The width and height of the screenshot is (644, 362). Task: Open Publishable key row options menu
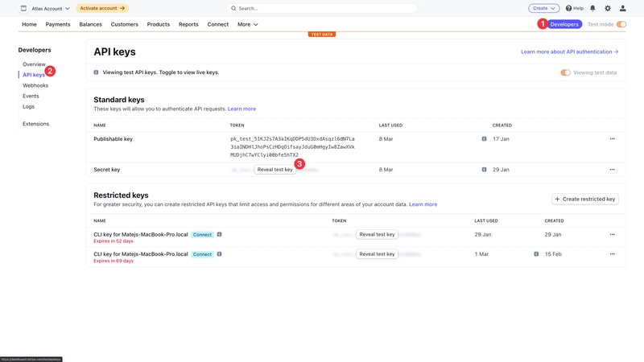click(612, 138)
